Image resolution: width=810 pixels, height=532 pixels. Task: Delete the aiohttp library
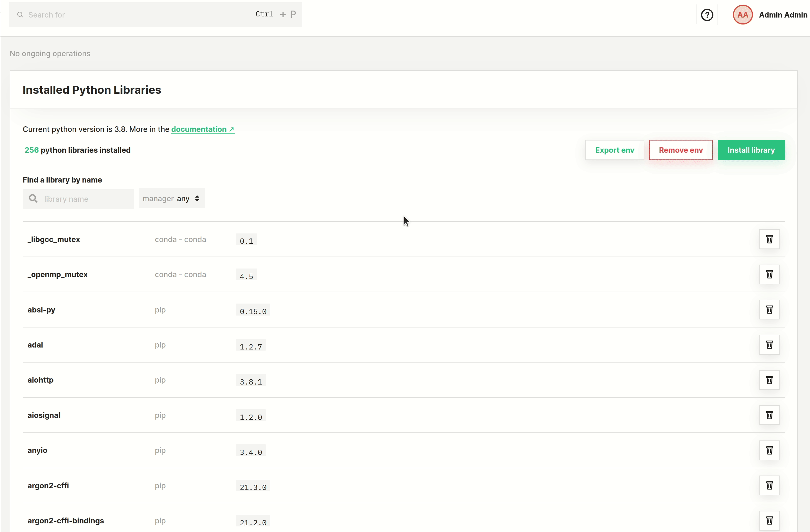(769, 380)
